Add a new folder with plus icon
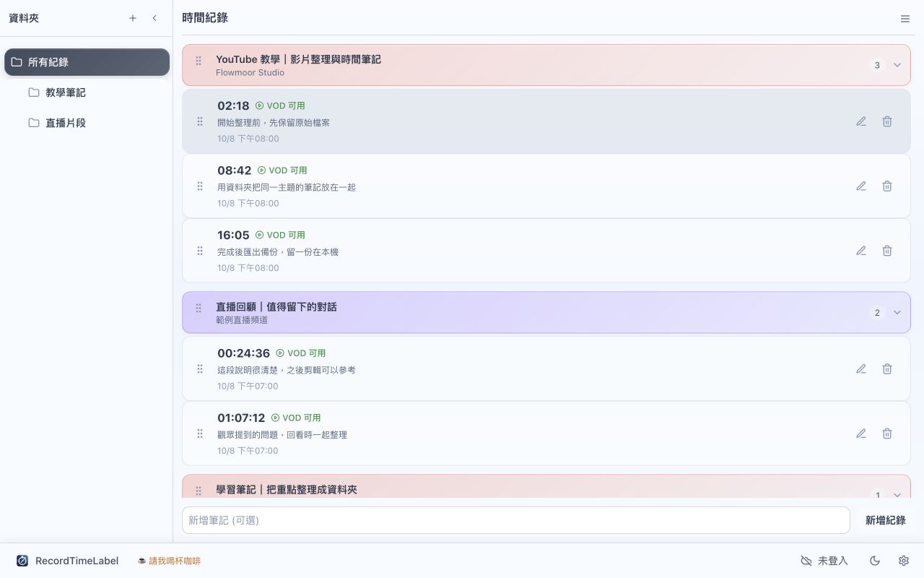 click(x=133, y=18)
